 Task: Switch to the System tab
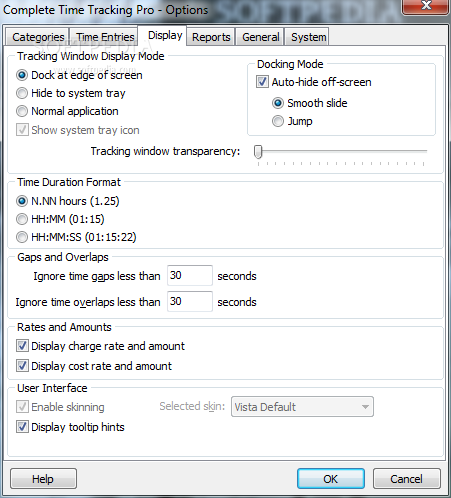[x=308, y=37]
